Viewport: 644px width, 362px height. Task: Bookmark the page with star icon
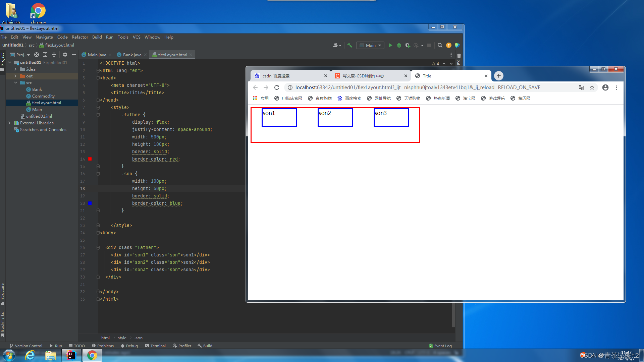point(592,87)
